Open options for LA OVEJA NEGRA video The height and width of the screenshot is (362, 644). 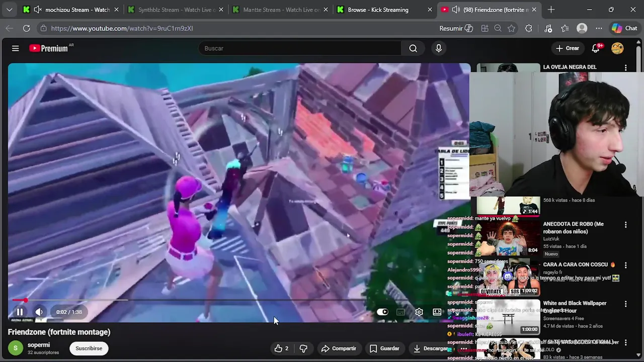626,67
